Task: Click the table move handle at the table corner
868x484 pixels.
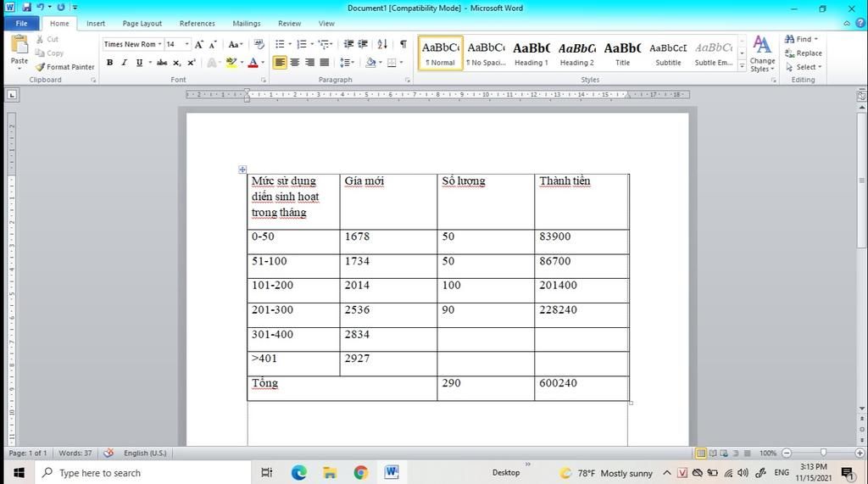Action: [242, 170]
